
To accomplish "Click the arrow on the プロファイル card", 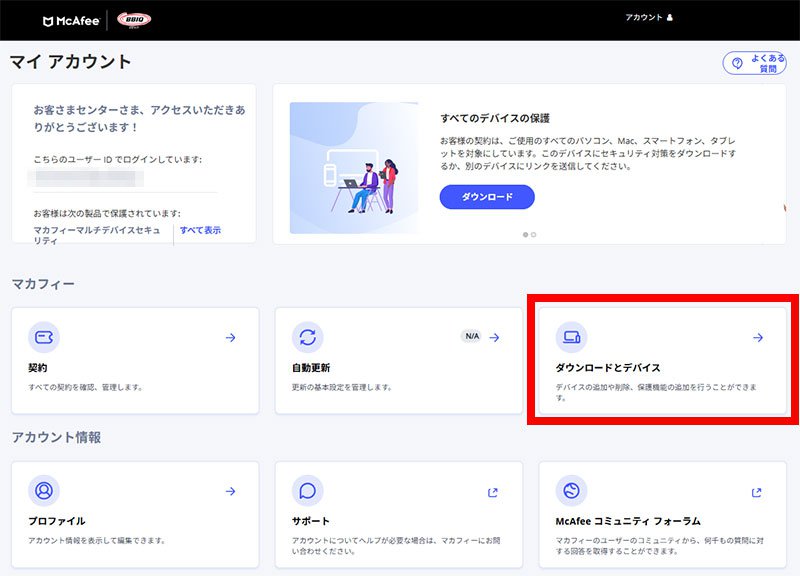I will pos(231,491).
